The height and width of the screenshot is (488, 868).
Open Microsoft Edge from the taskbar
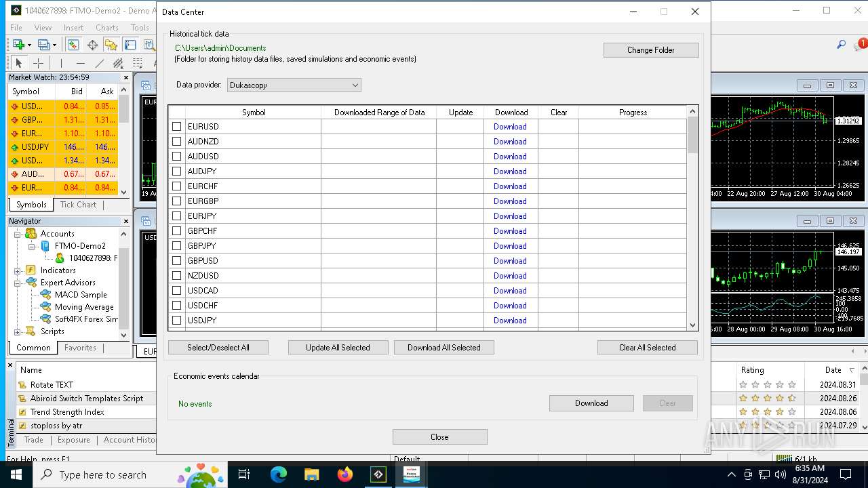279,474
